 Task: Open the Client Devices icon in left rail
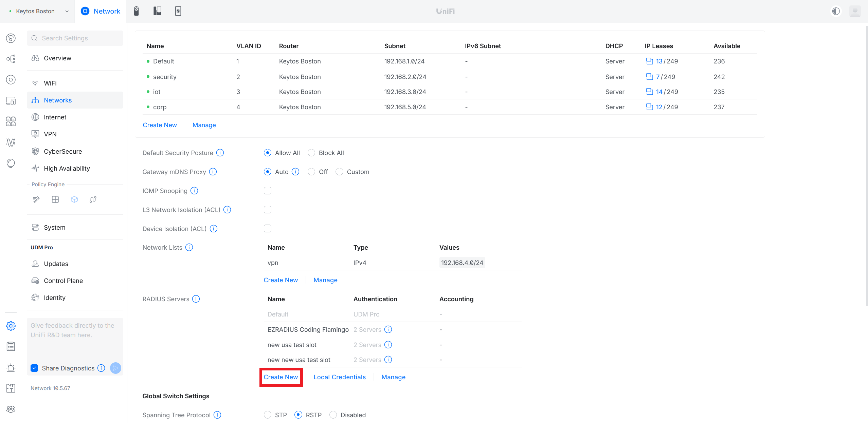(11, 100)
